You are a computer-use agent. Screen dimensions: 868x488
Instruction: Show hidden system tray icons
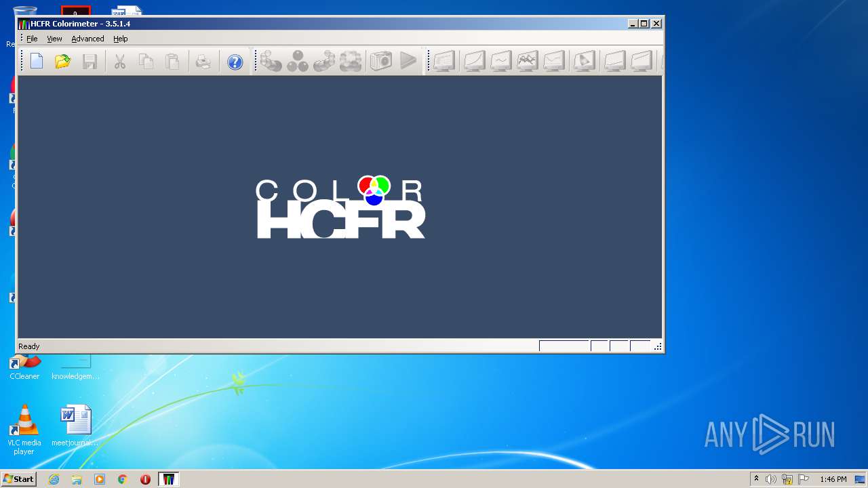tap(756, 479)
